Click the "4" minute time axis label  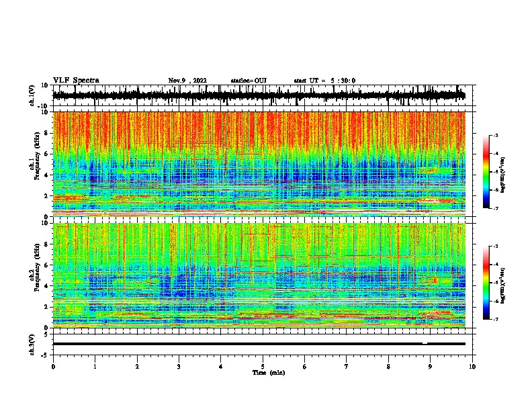(x=221, y=367)
